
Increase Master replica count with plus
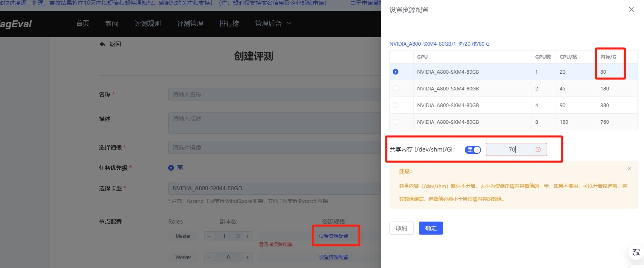248,236
